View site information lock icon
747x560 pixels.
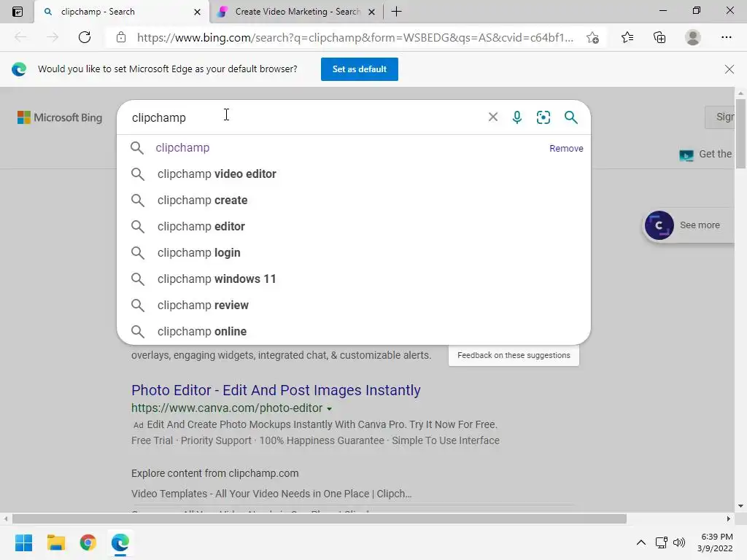(121, 37)
